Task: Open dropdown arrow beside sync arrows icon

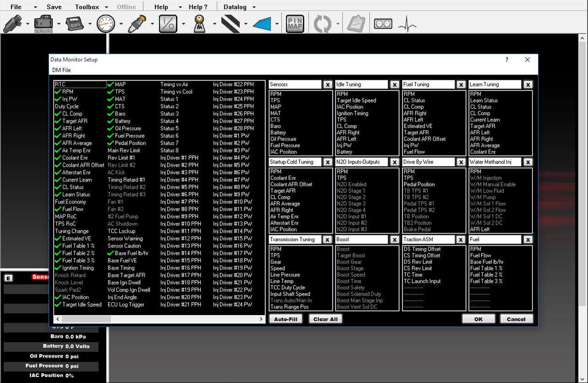Action: pos(338,24)
